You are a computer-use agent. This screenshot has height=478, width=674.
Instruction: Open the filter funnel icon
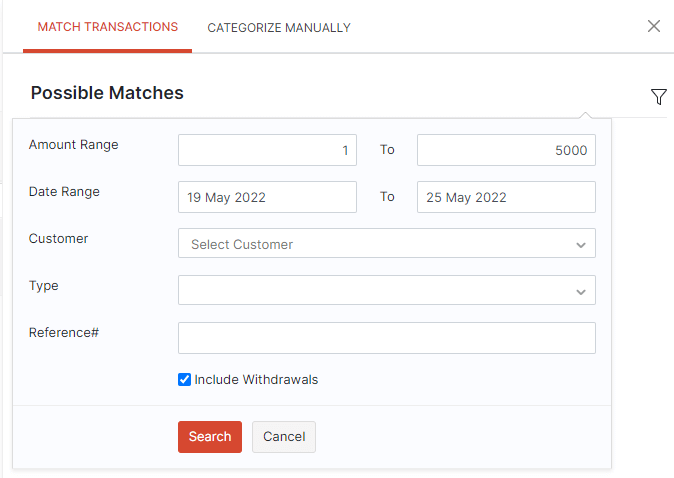(x=658, y=96)
